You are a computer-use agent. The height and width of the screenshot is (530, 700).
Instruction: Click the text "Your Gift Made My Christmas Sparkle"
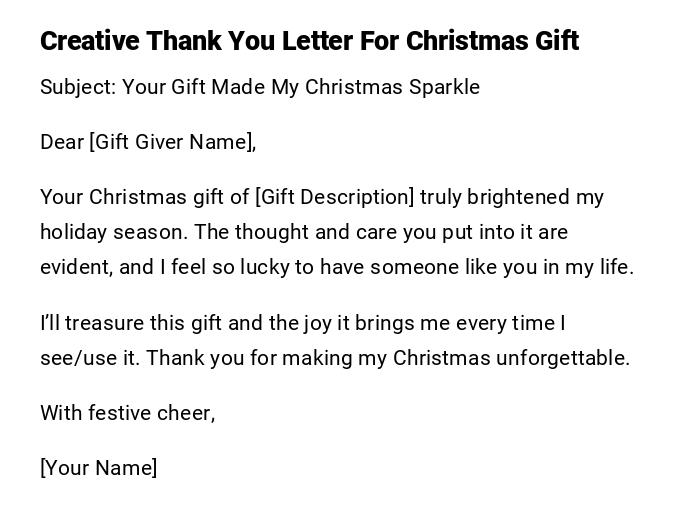(x=301, y=87)
